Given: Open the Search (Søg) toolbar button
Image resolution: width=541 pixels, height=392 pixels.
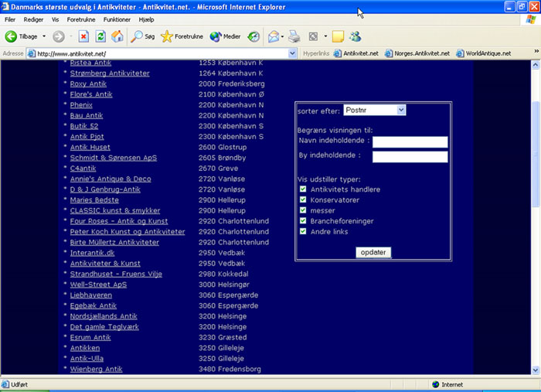Looking at the screenshot, I should click(142, 36).
